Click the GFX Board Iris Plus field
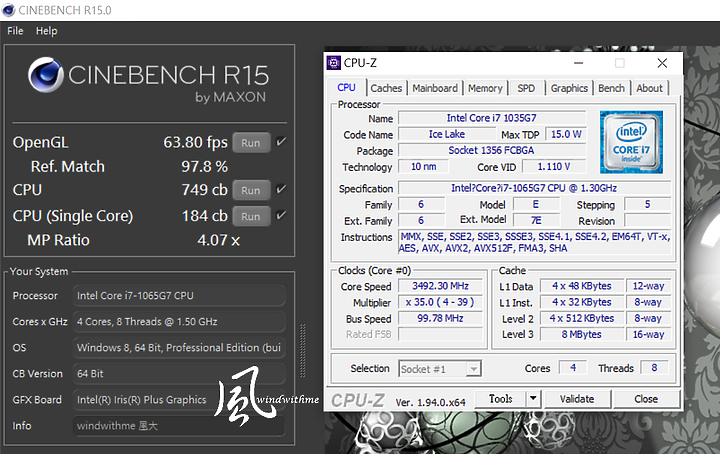The height and width of the screenshot is (454, 720). (x=179, y=400)
